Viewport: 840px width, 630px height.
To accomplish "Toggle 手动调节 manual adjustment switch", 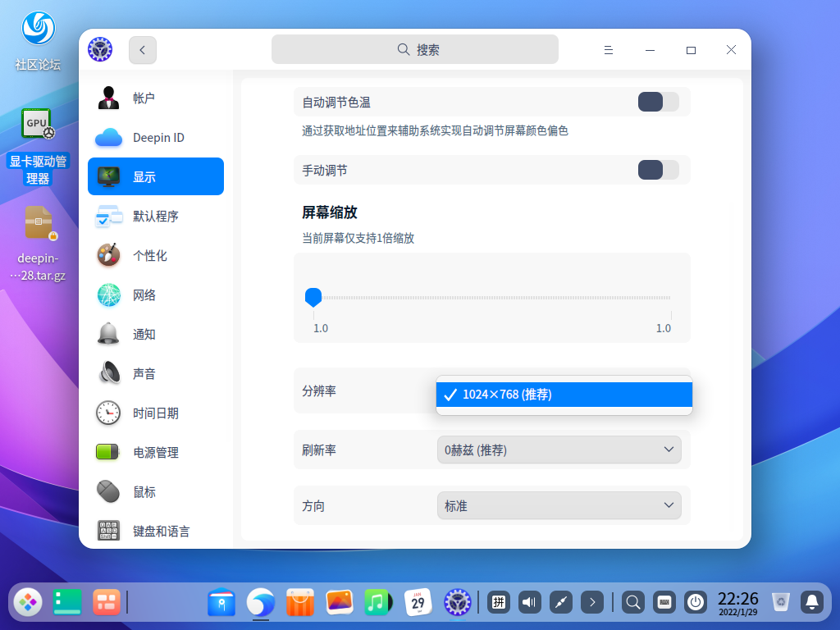I will coord(658,171).
